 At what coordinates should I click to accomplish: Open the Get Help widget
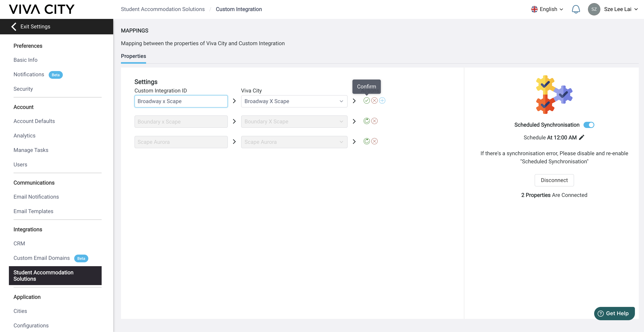614,313
